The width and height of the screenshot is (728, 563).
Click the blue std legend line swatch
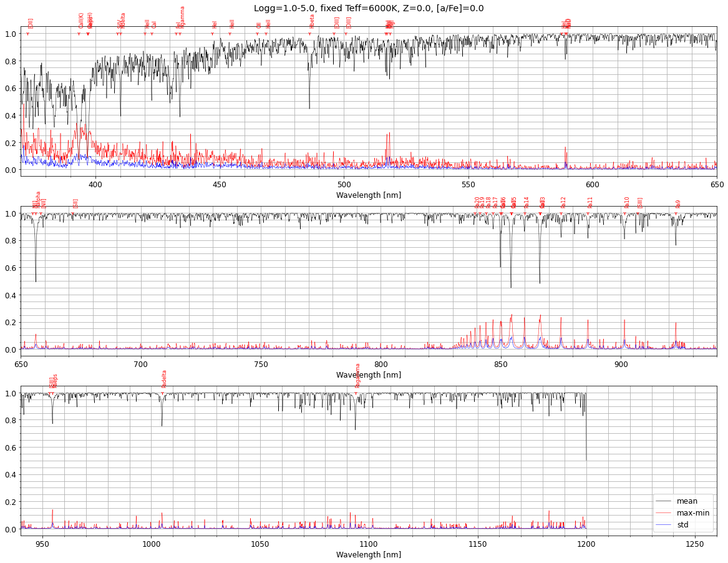[x=664, y=525]
